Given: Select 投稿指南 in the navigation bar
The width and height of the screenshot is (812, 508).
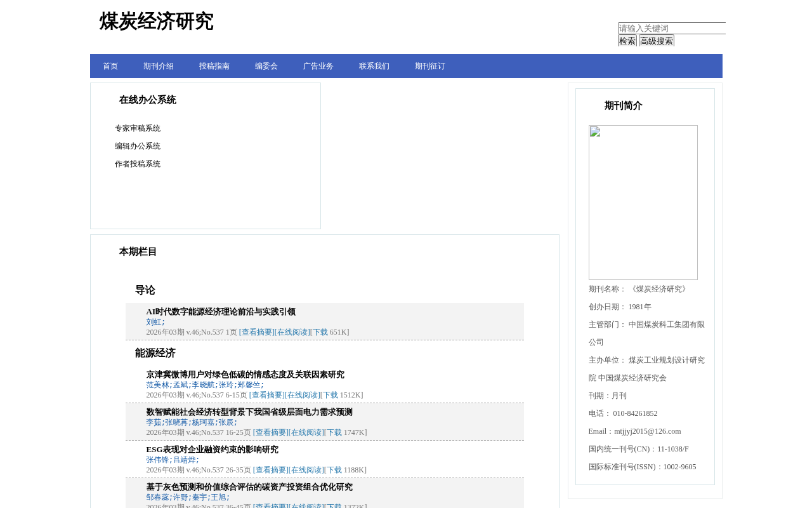Looking at the screenshot, I should 214,66.
